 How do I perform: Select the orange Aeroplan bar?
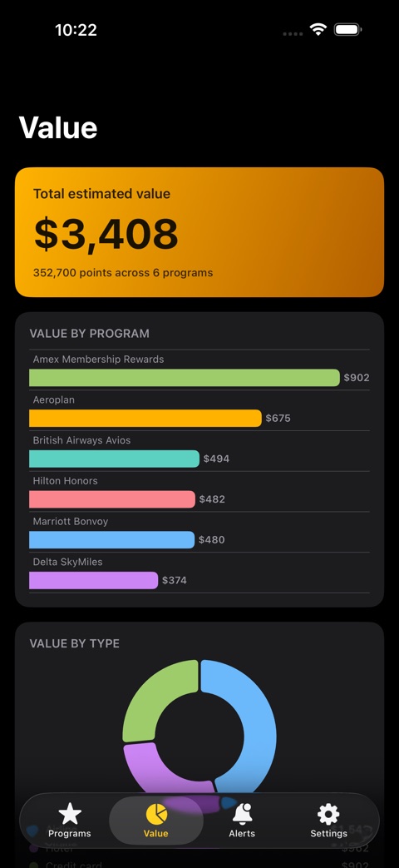145,418
